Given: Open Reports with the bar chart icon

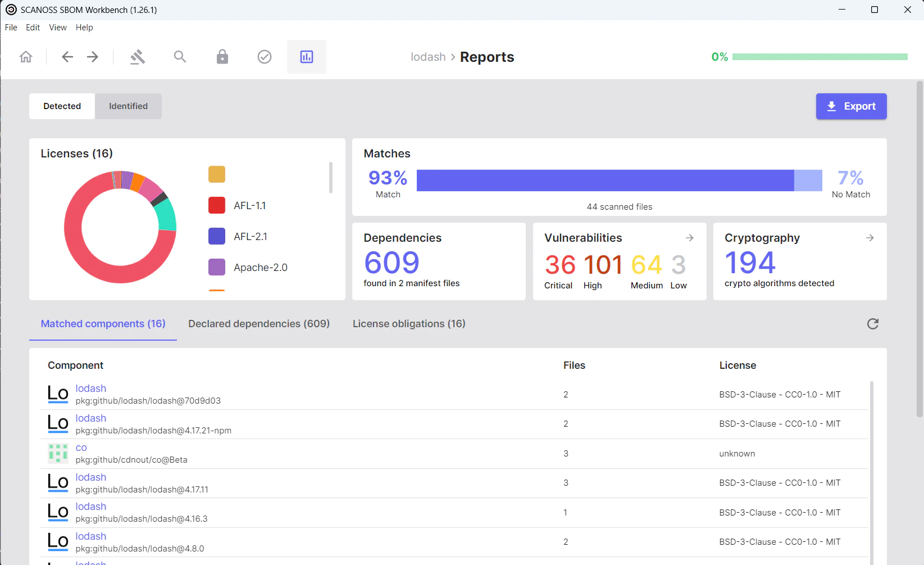Looking at the screenshot, I should click(306, 56).
